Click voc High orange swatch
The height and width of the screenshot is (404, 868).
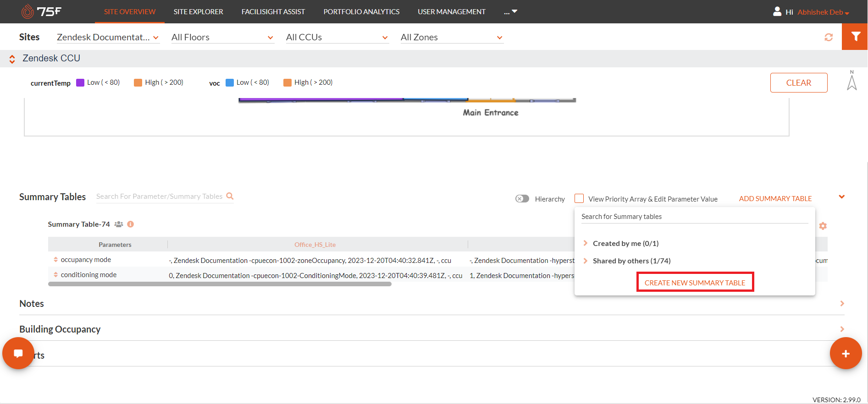[x=287, y=82]
